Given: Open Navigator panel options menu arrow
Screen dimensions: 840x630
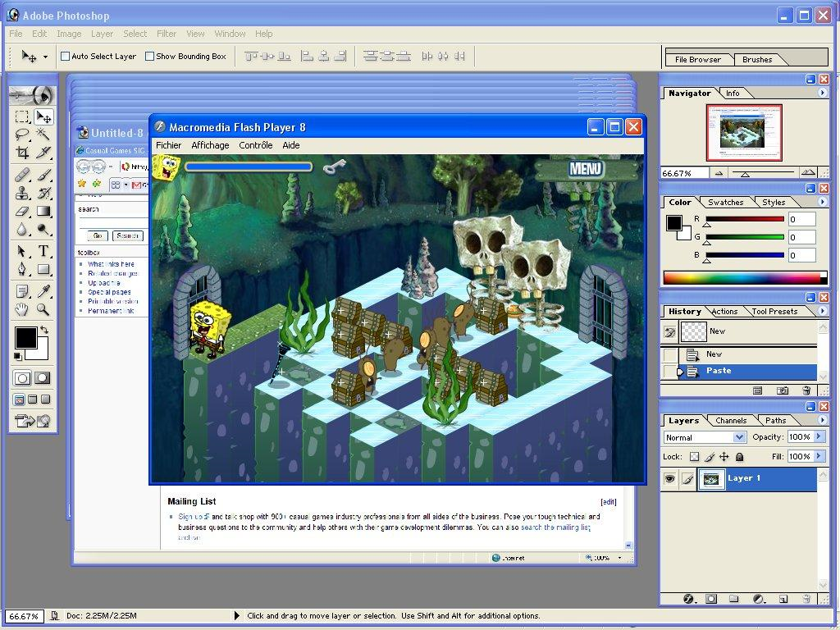Looking at the screenshot, I should coord(822,93).
